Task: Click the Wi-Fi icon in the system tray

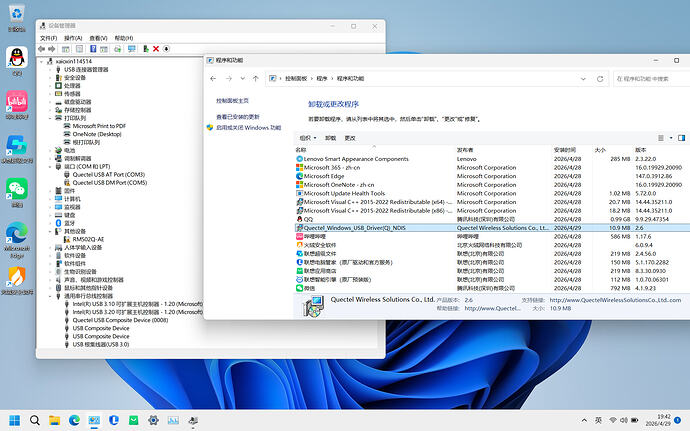Action: [x=613, y=420]
